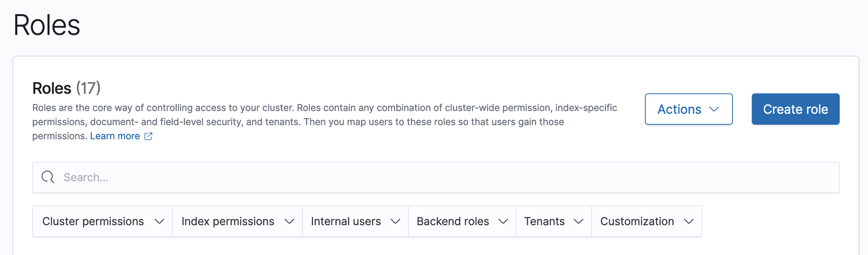Image resolution: width=868 pixels, height=255 pixels.
Task: Follow the Learn more link
Action: tap(115, 136)
